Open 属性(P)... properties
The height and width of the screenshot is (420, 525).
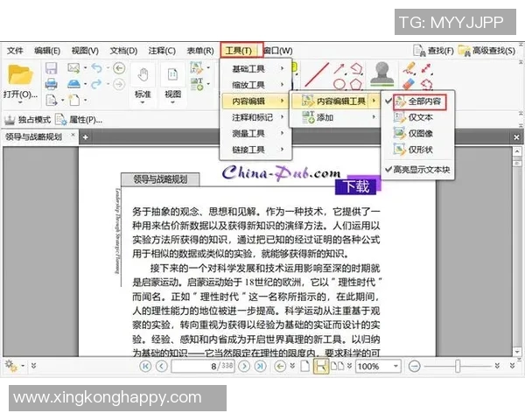pyautogui.click(x=79, y=120)
